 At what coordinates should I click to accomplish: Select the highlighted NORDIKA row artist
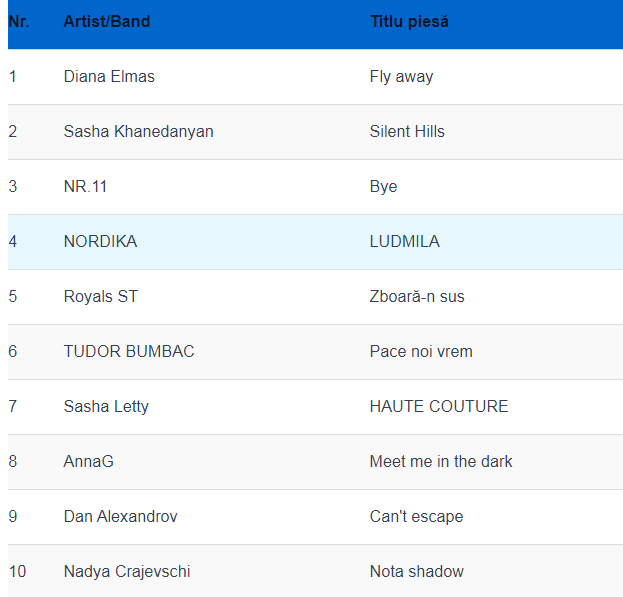pyautogui.click(x=100, y=242)
